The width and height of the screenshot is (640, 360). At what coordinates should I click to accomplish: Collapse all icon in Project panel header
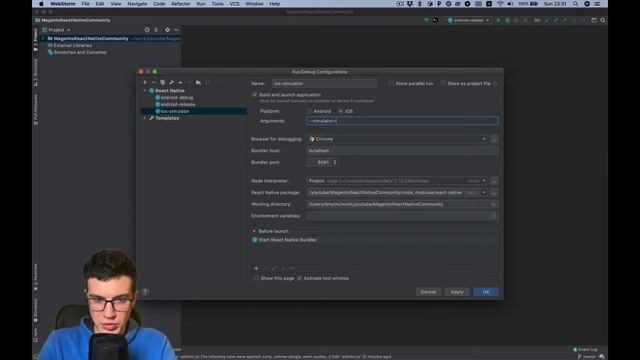(156, 30)
